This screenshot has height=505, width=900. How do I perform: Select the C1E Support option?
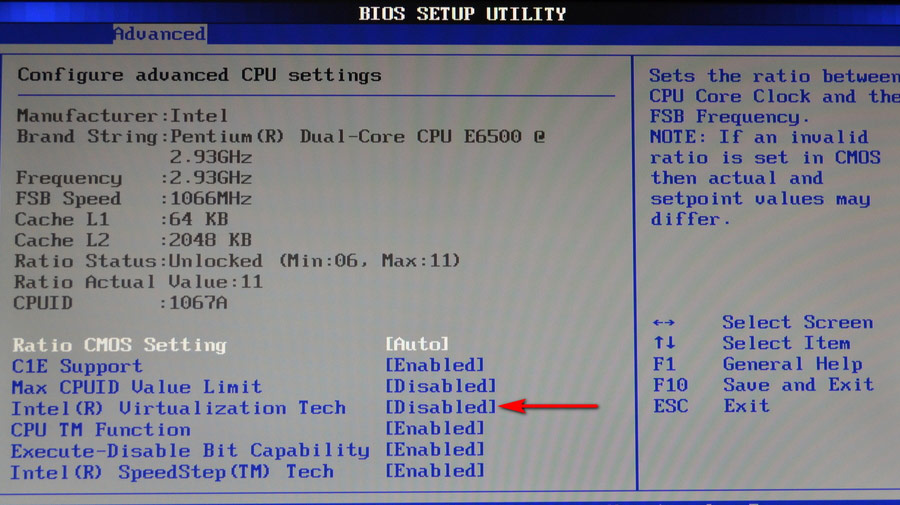[77, 366]
